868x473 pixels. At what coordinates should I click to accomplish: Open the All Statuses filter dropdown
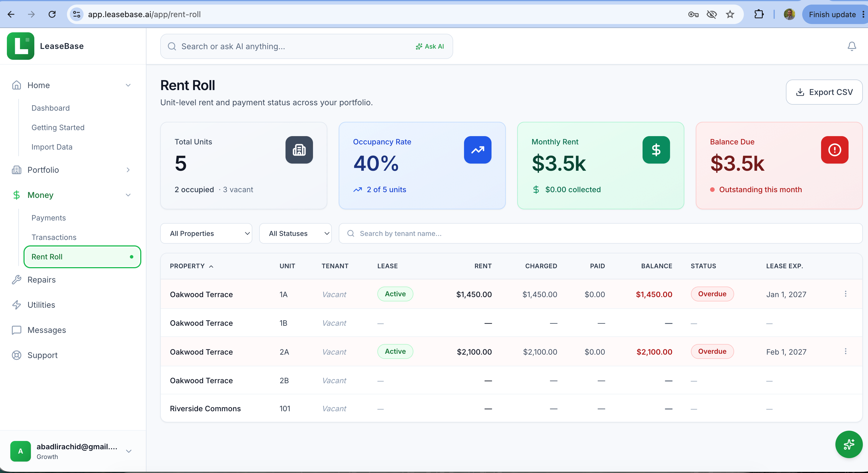click(295, 233)
